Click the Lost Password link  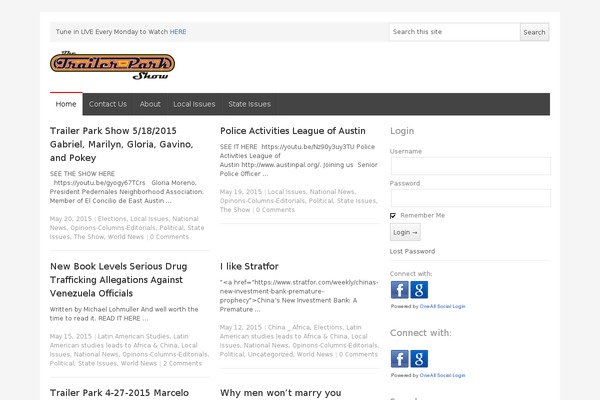pyautogui.click(x=412, y=251)
